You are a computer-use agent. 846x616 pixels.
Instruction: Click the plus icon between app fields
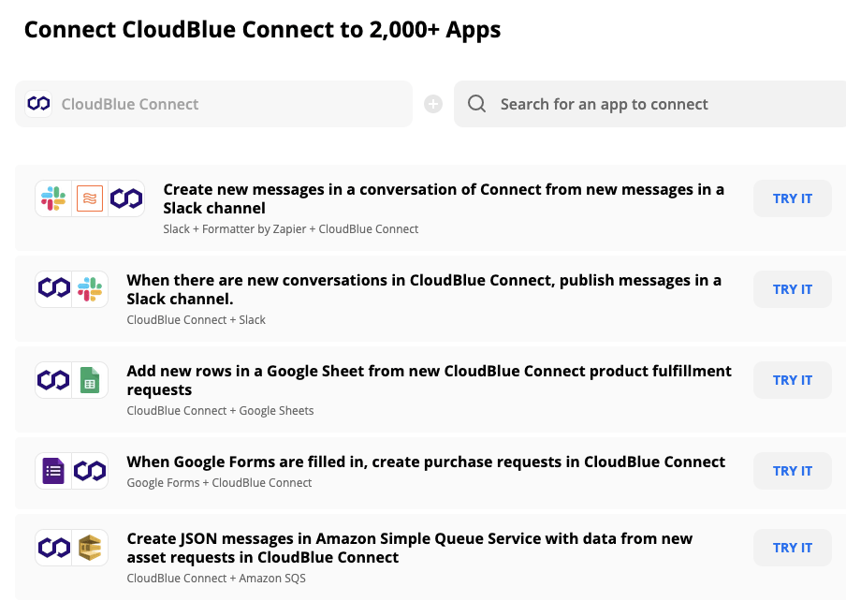[x=433, y=104]
